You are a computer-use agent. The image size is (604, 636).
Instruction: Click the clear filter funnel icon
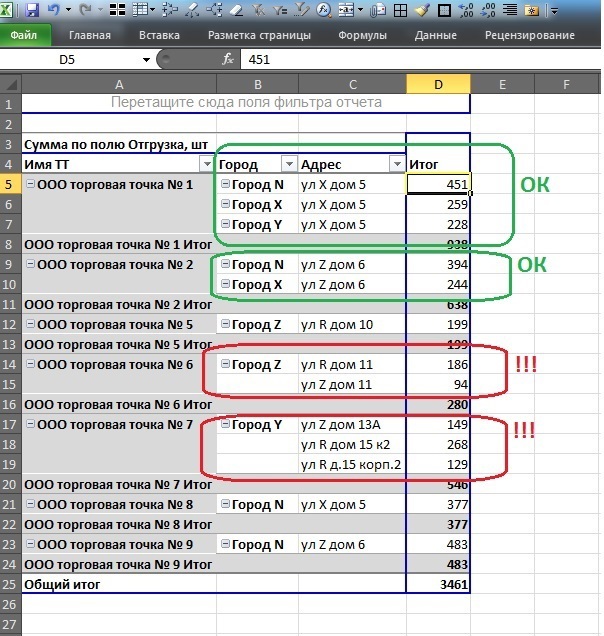(258, 9)
